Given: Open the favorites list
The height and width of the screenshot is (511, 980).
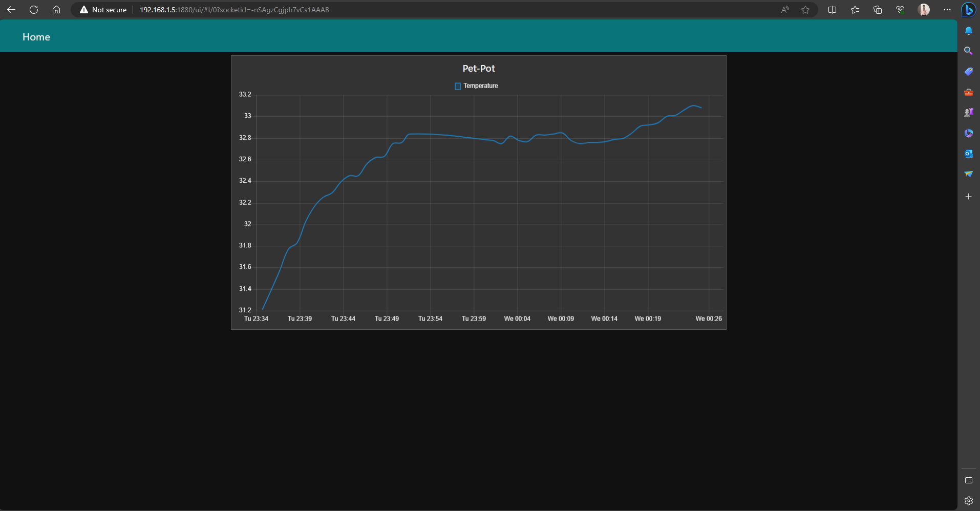Looking at the screenshot, I should point(856,9).
